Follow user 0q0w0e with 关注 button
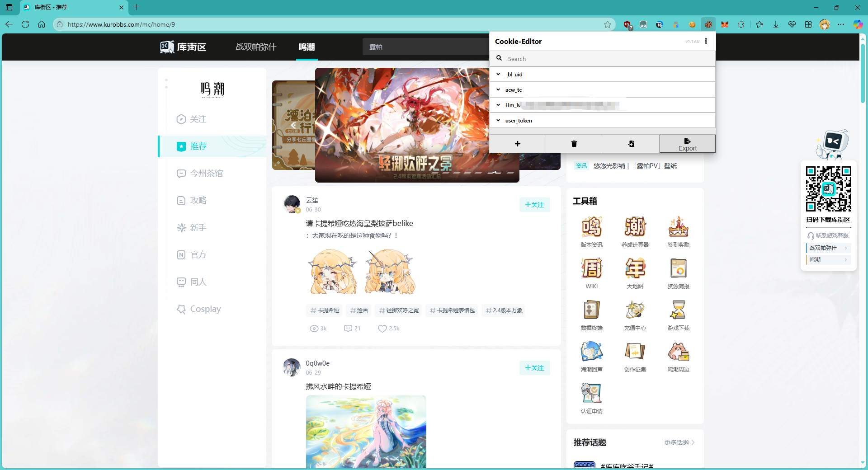Screen dimensions: 868x470 534,368
